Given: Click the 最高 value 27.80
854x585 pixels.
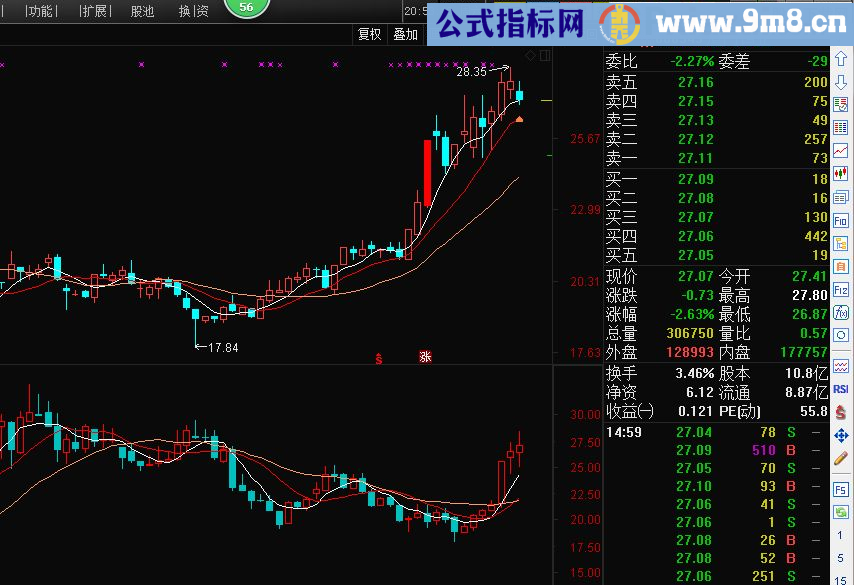Looking at the screenshot, I should coord(810,295).
